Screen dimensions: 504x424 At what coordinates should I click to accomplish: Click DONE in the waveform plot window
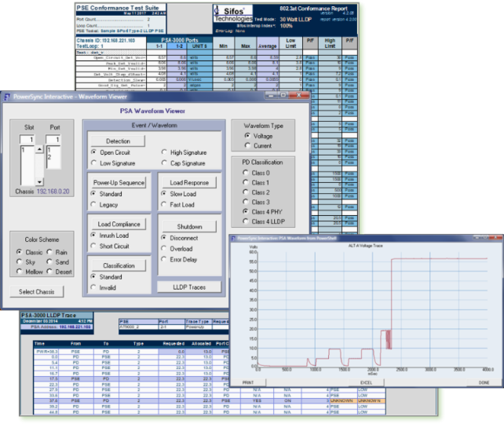coord(484,382)
